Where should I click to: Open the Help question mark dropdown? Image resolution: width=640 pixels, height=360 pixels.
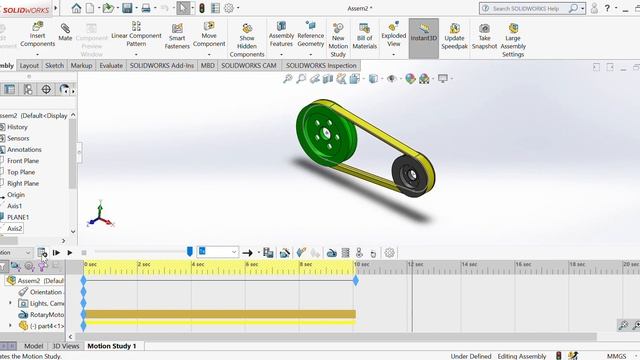coord(616,8)
